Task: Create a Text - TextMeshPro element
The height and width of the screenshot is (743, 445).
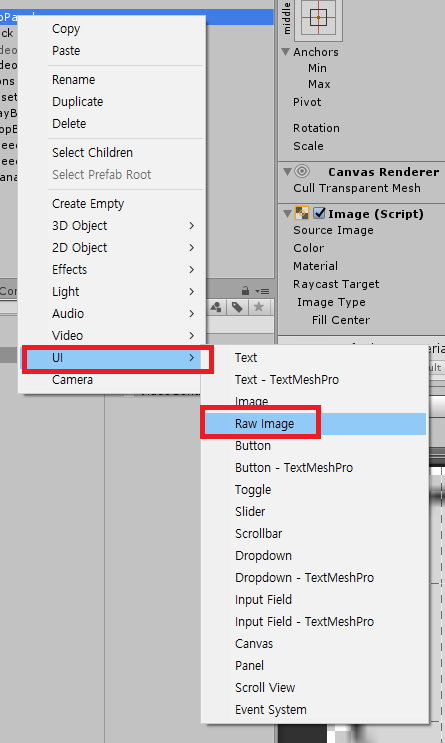Action: tap(287, 380)
